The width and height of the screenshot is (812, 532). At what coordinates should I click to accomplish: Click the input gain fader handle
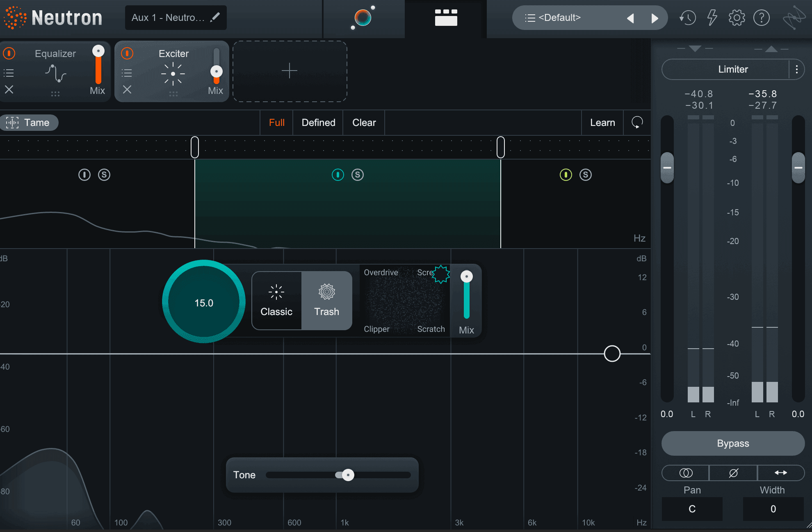[667, 168]
